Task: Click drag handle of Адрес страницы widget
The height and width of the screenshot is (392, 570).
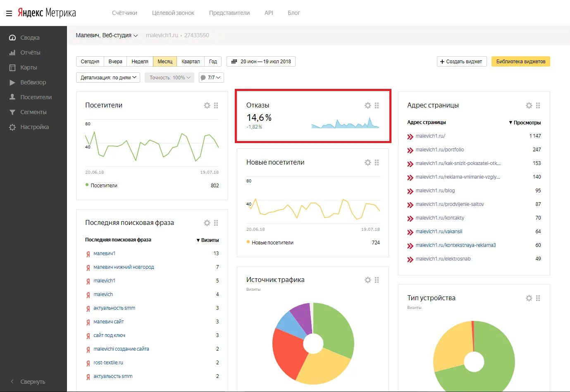Action: (538, 105)
